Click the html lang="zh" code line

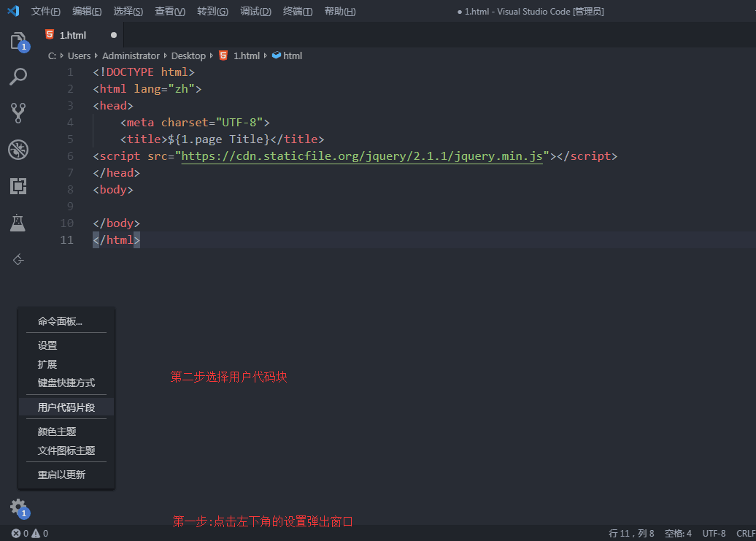147,89
